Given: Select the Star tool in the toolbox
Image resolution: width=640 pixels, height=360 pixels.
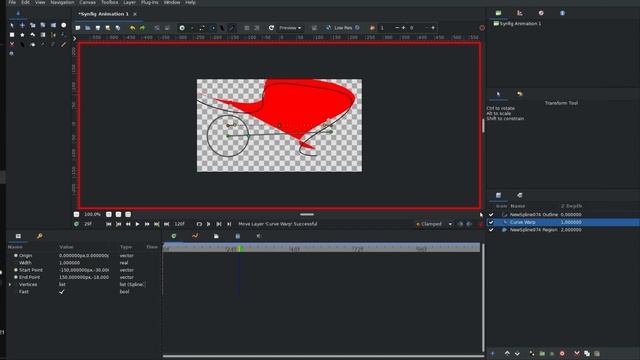Looking at the screenshot, I should 22,35.
